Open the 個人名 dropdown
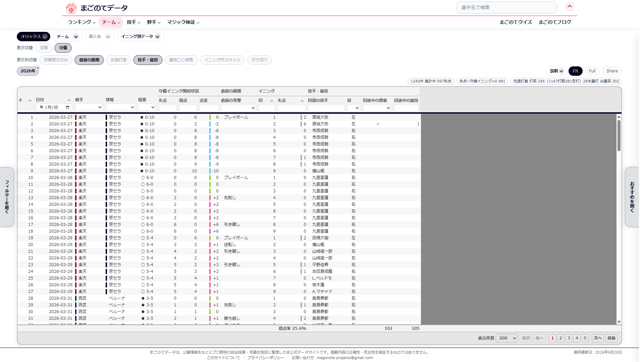The width and height of the screenshot is (644, 362). point(100,37)
